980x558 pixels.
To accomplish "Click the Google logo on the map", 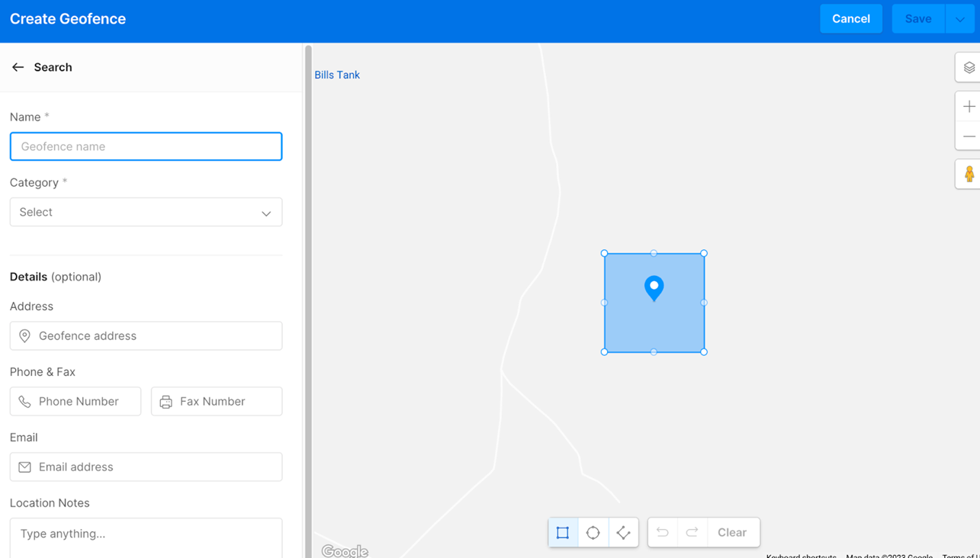I will pos(345,551).
